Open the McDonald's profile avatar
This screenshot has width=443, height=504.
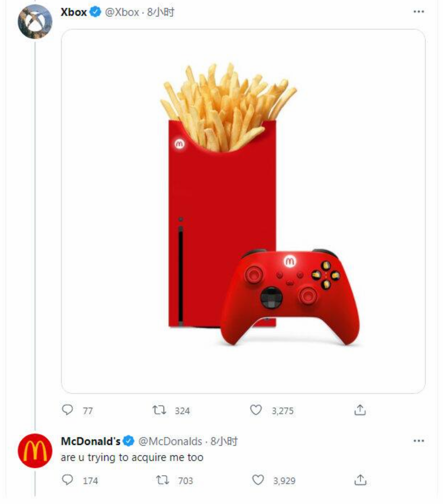coord(35,451)
